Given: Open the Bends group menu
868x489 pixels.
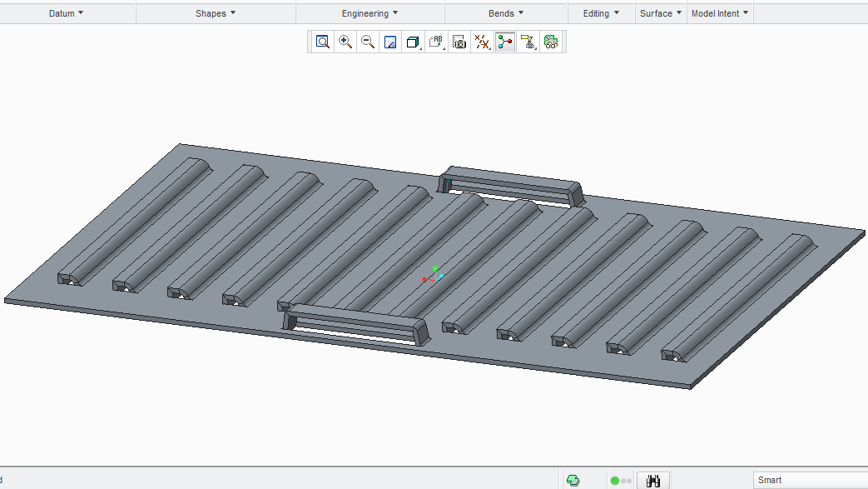Looking at the screenshot, I should 506,13.
